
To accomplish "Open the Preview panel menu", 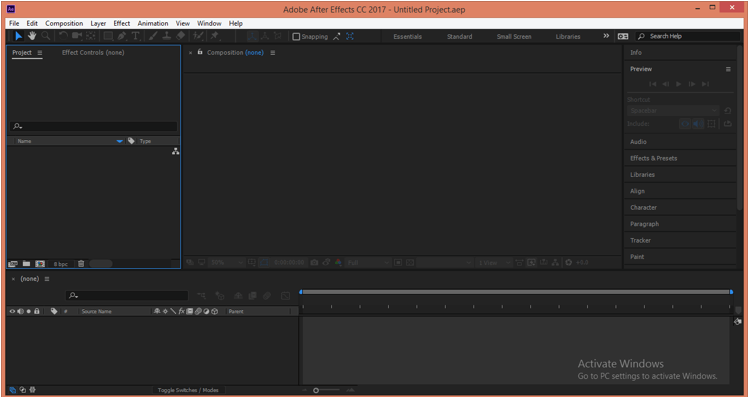I will click(728, 69).
